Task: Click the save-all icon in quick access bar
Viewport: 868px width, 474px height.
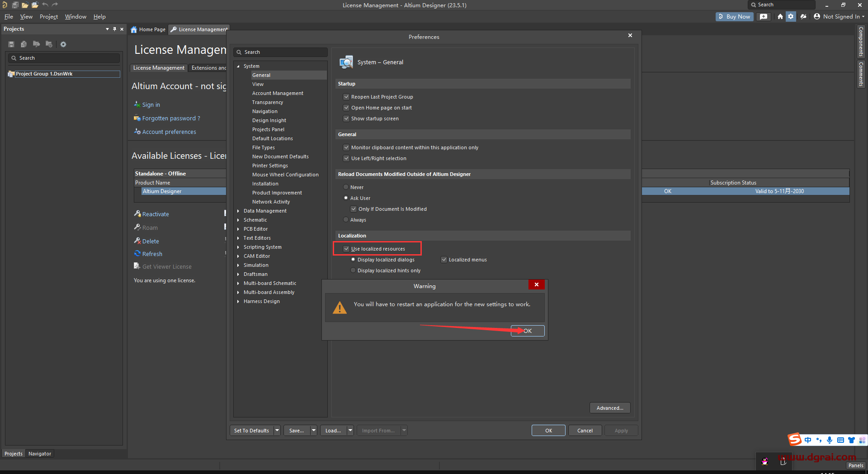Action: tap(15, 5)
